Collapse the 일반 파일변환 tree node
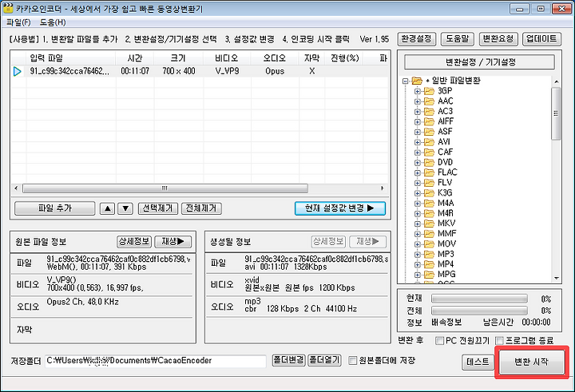575x392 pixels. tap(405, 81)
